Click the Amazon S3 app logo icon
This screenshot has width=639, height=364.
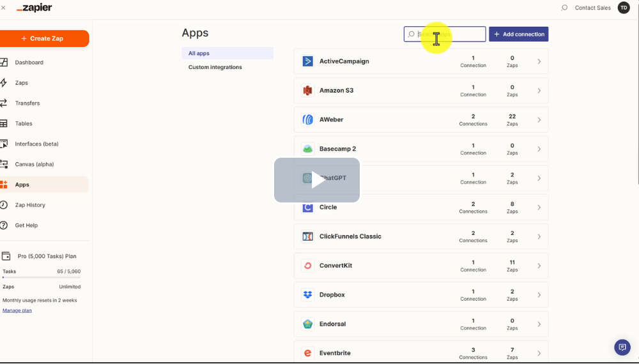308,91
